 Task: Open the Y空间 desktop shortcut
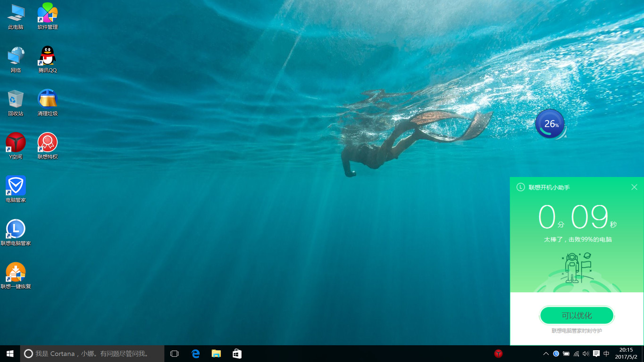(16, 146)
